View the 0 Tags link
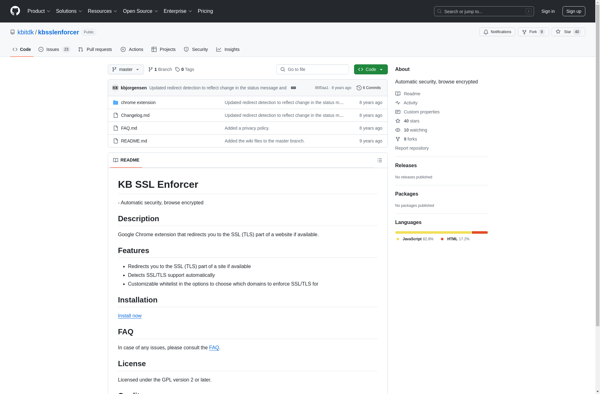Image resolution: width=600 pixels, height=394 pixels. [x=185, y=69]
